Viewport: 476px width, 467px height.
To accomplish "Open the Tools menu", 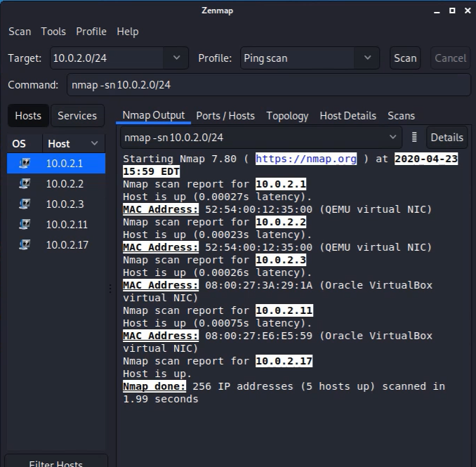I will (x=53, y=32).
